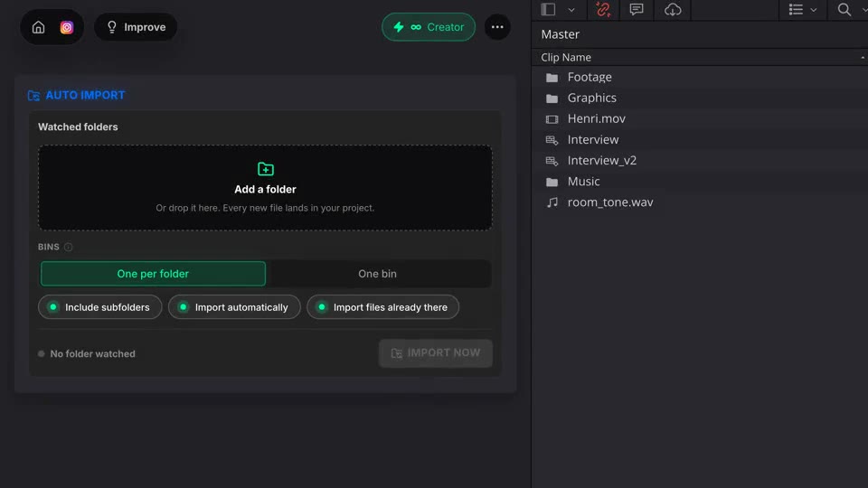Sort by Clip Name column header
The image size is (868, 488).
(x=566, y=58)
